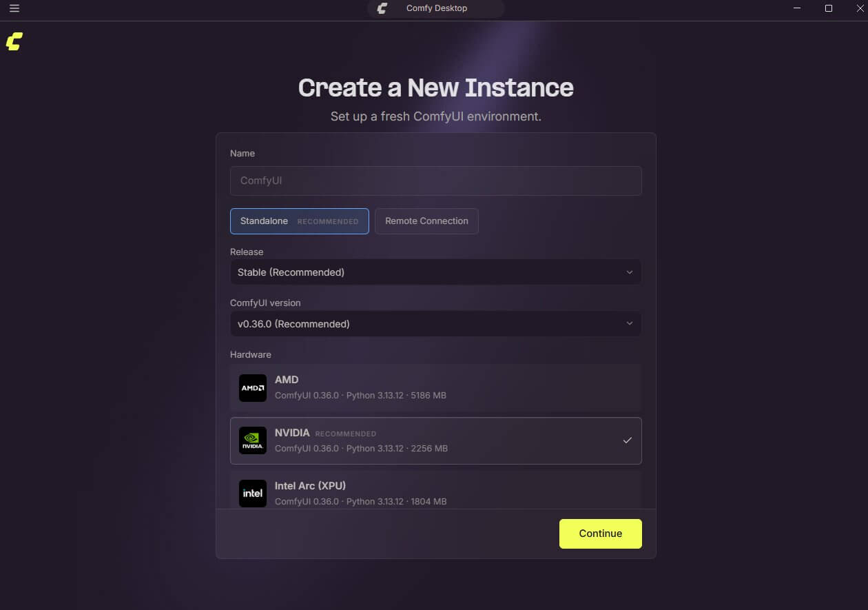Click the 'Name' field label
This screenshot has width=868, height=610.
[x=242, y=153]
